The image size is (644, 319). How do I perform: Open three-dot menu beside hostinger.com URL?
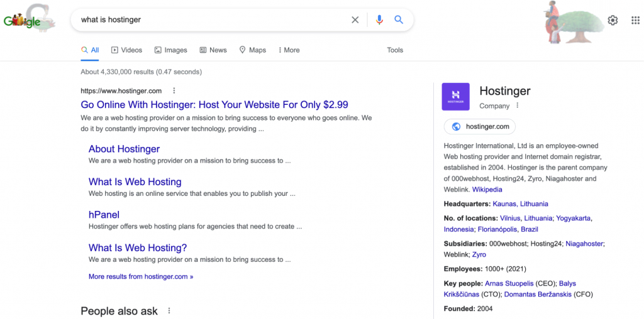click(174, 90)
